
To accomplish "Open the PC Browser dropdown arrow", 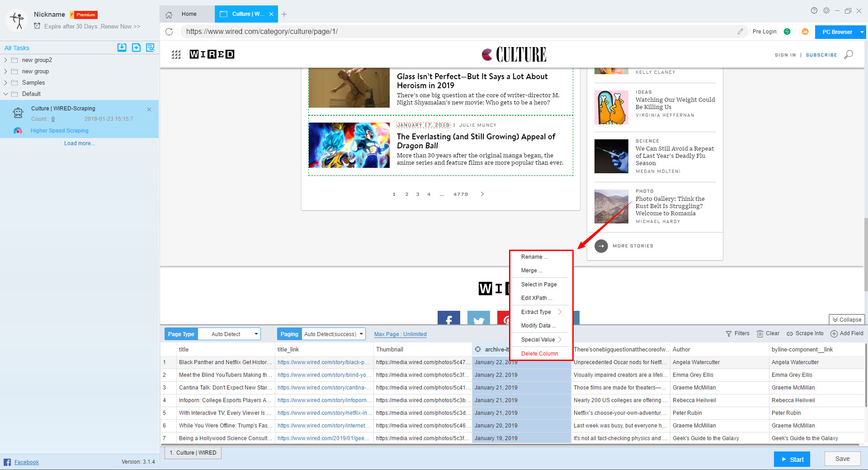I will tap(862, 32).
